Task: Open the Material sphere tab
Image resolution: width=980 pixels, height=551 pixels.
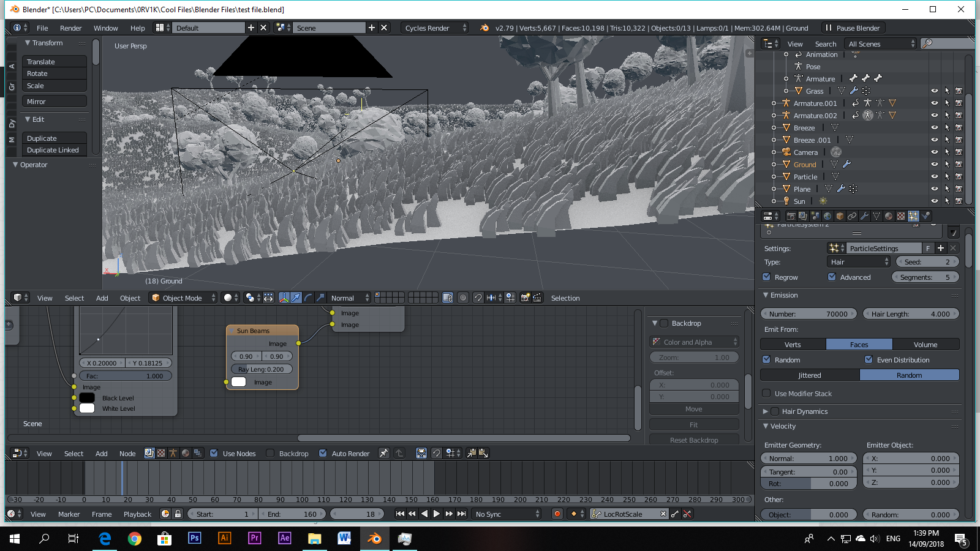Action: pos(889,216)
